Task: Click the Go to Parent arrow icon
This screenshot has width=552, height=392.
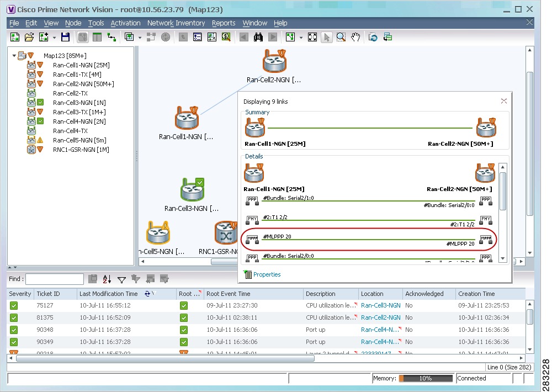Action: click(183, 37)
